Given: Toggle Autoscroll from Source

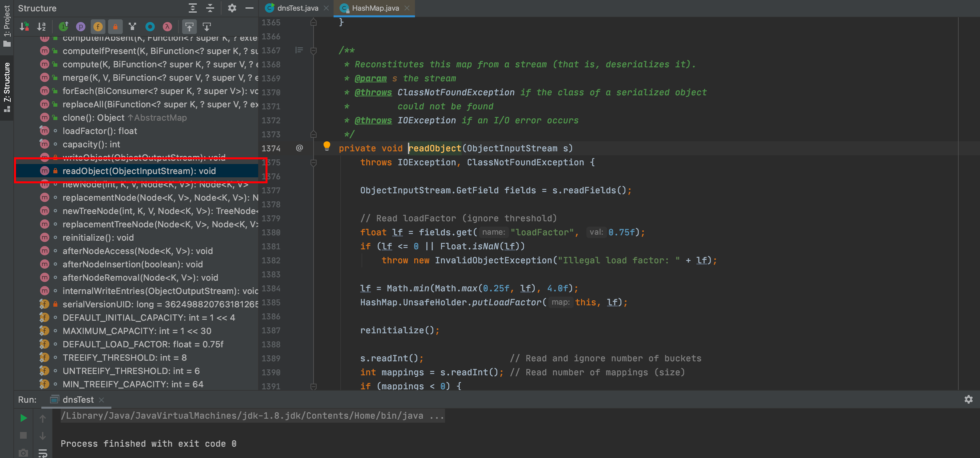Looking at the screenshot, I should click(x=206, y=27).
